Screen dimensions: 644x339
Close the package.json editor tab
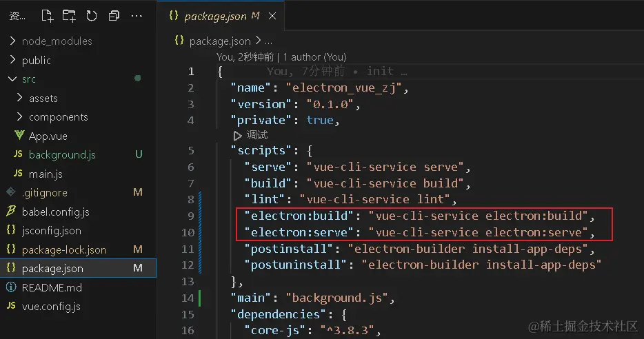[272, 16]
